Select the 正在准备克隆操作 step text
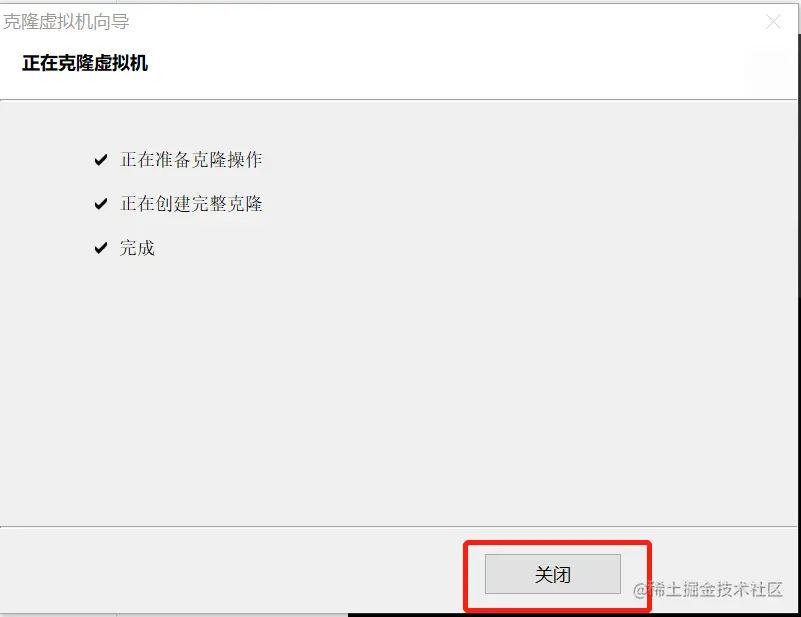Image resolution: width=801 pixels, height=617 pixels. pos(191,160)
